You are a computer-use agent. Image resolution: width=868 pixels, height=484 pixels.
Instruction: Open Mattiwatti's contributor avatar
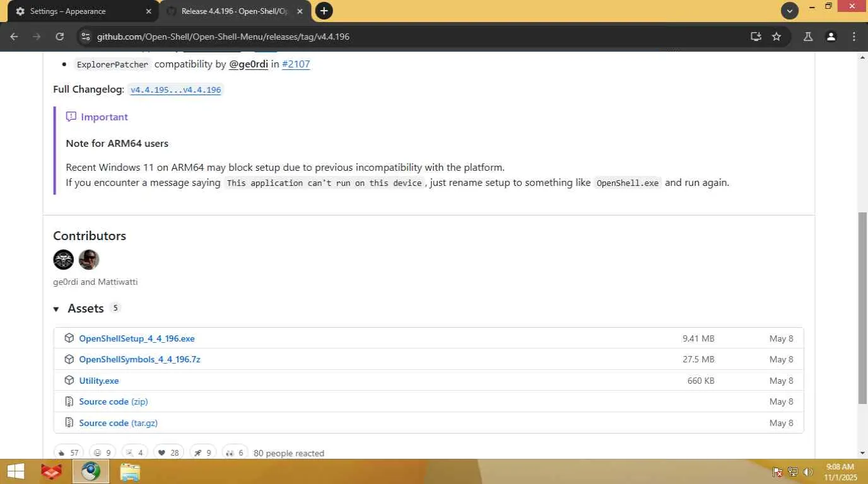89,260
